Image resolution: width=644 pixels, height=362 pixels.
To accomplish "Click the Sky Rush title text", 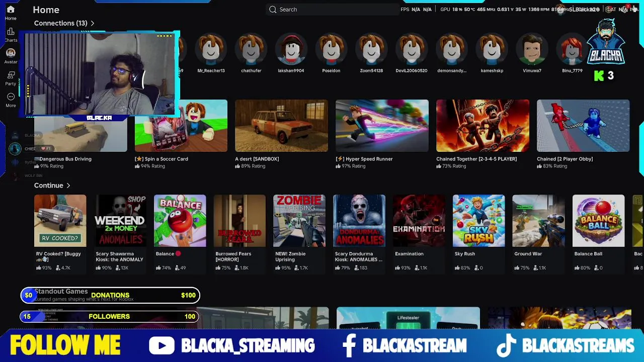I will [464, 254].
